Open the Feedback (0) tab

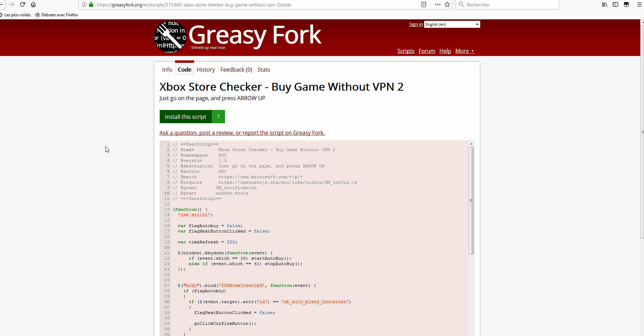236,70
